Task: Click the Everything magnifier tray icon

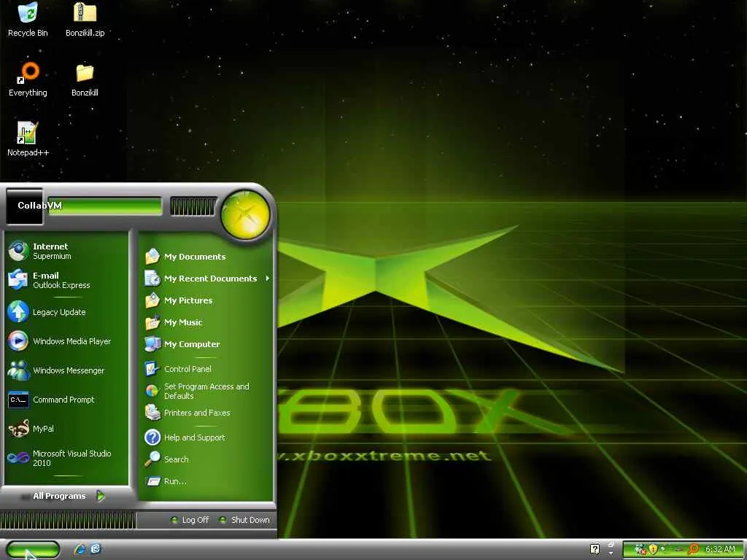Action: coord(693,549)
